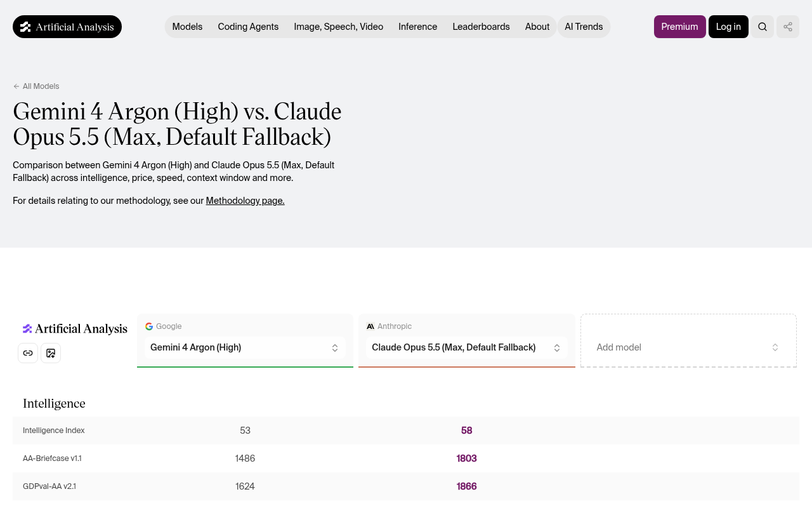The height and width of the screenshot is (508, 812).
Task: Click Claude's AA-Briefcase score 1803
Action: [x=467, y=458]
